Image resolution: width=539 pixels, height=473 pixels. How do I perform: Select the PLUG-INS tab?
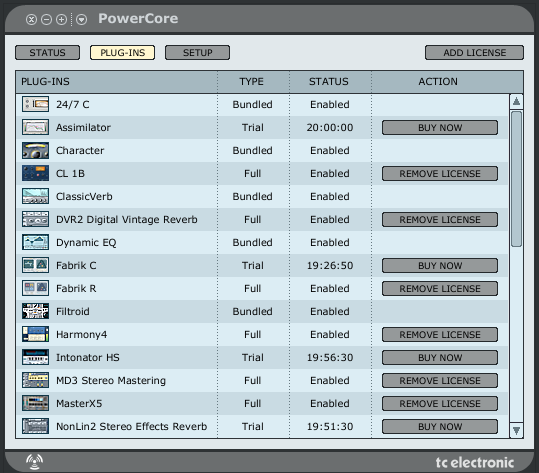click(122, 53)
